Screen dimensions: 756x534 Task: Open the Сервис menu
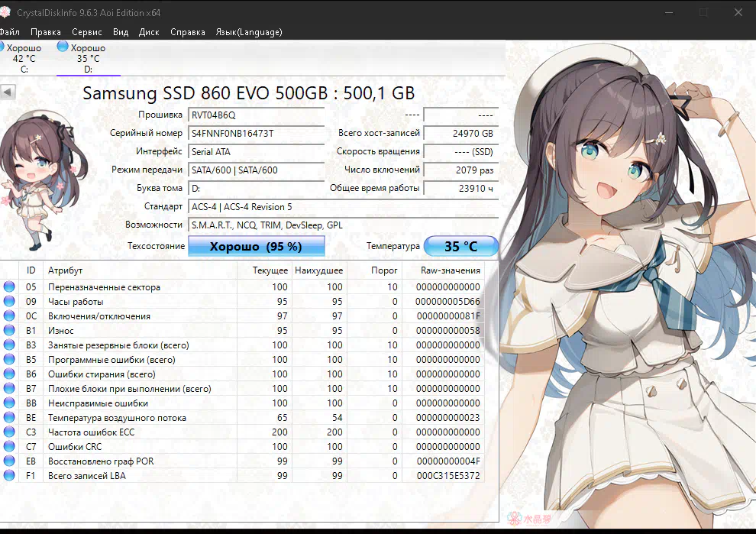coord(87,32)
